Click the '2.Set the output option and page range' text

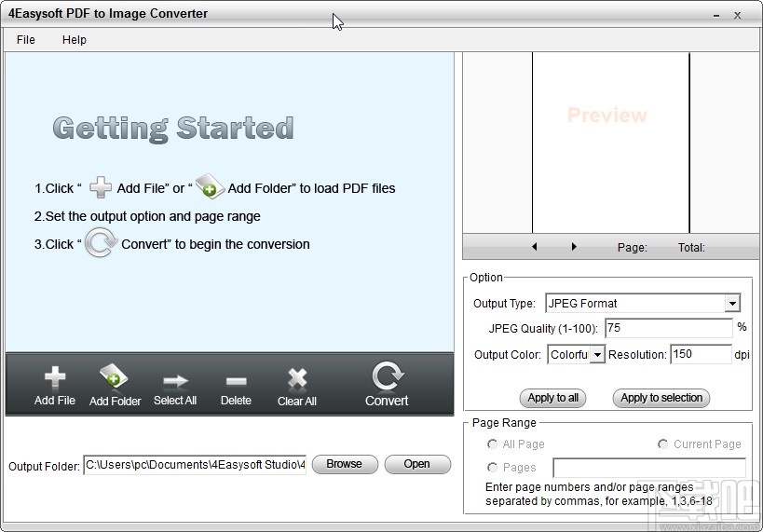point(147,216)
